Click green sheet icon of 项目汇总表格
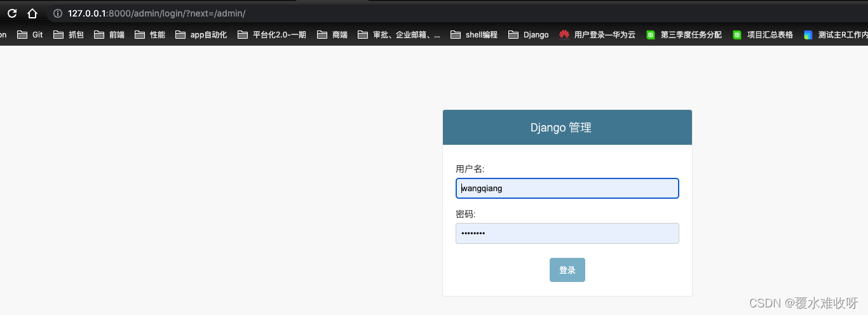868x315 pixels. (737, 35)
